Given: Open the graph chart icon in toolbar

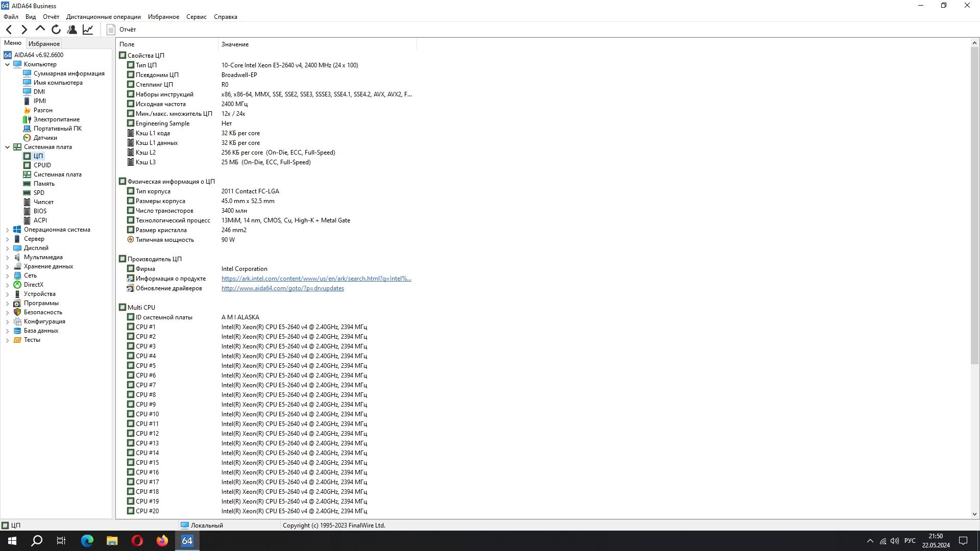Looking at the screenshot, I should 88,30.
